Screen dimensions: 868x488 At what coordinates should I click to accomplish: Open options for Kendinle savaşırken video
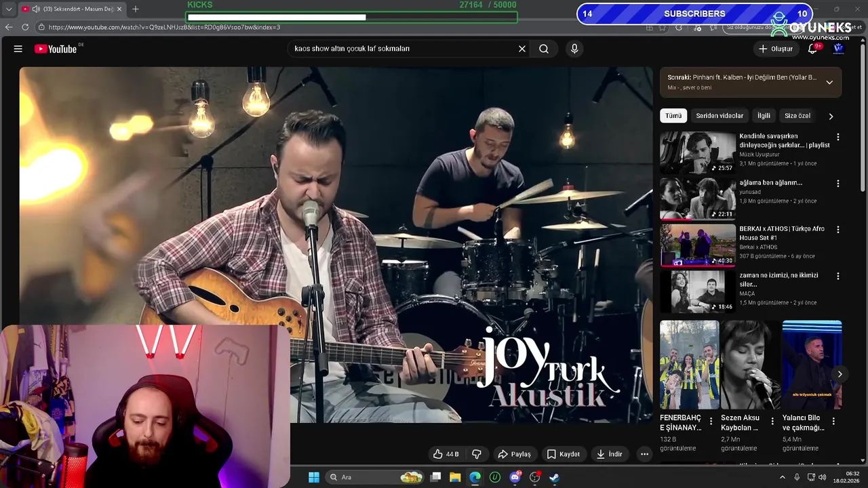(x=837, y=137)
